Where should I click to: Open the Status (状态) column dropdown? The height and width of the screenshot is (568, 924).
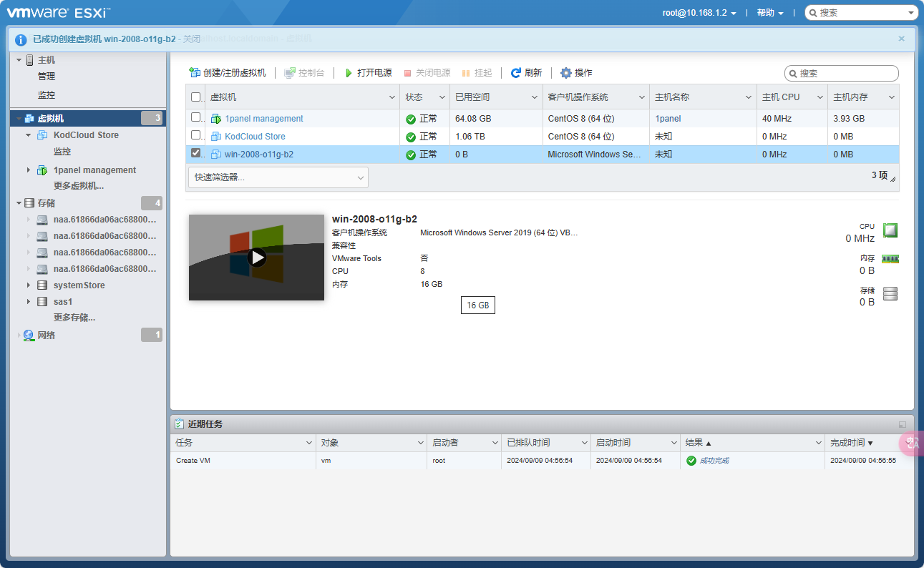[x=442, y=97]
